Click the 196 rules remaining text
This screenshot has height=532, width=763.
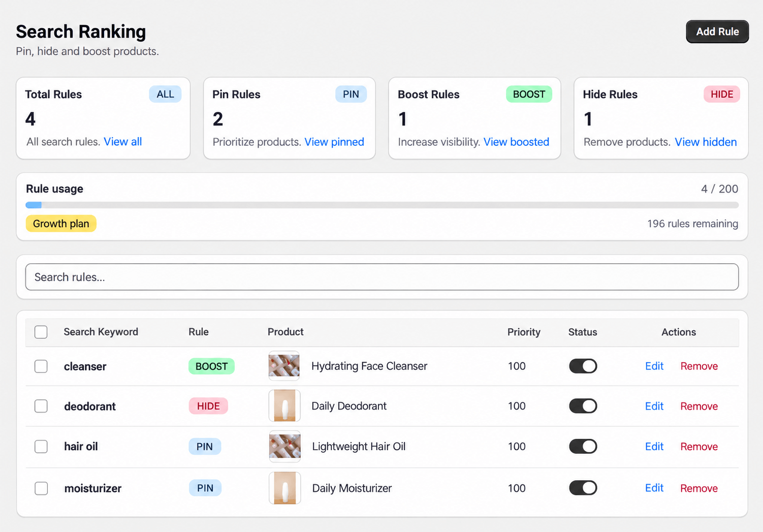click(692, 224)
